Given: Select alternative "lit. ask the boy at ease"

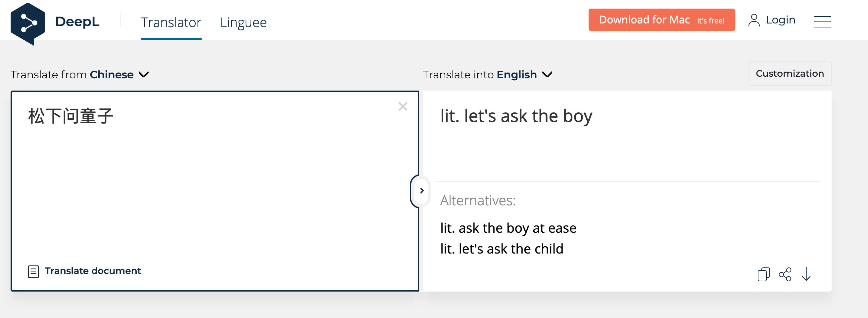Looking at the screenshot, I should (x=508, y=228).
